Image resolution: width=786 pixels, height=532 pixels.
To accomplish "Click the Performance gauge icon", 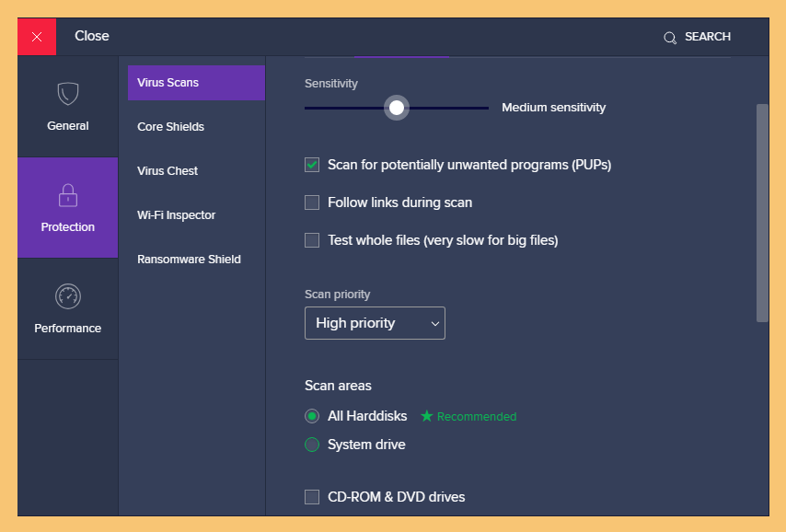I will click(68, 296).
